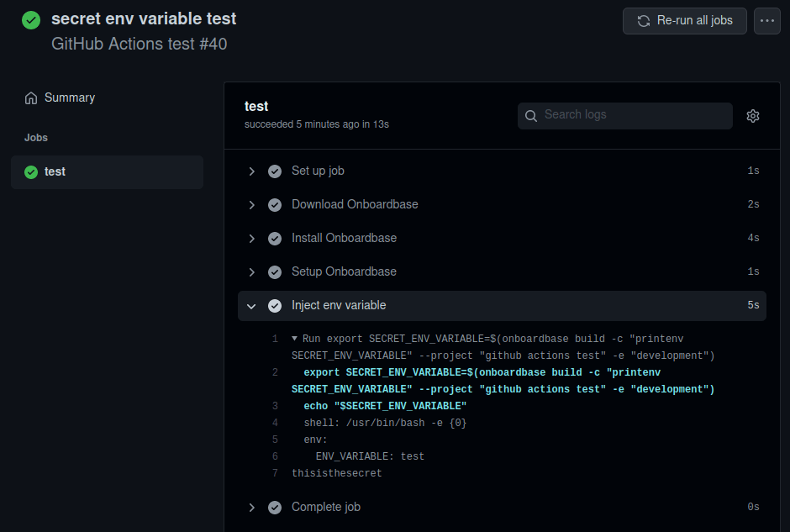
Task: Select the test job in sidebar
Action: pyautogui.click(x=108, y=172)
